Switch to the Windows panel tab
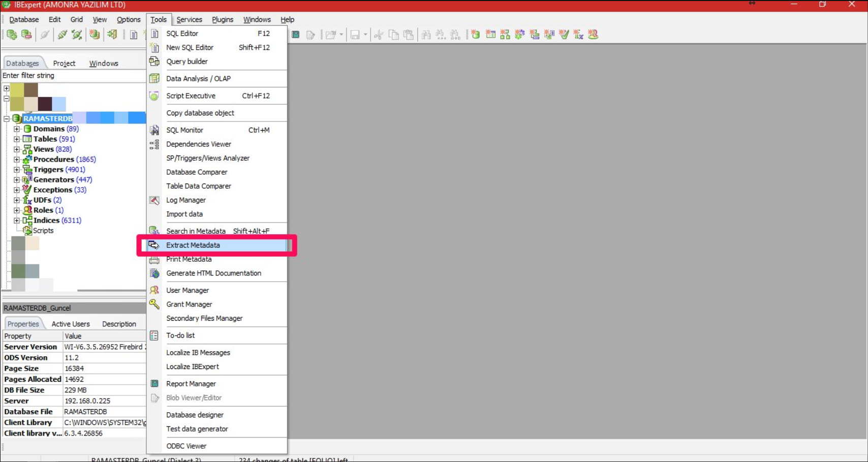The image size is (868, 462). click(104, 63)
